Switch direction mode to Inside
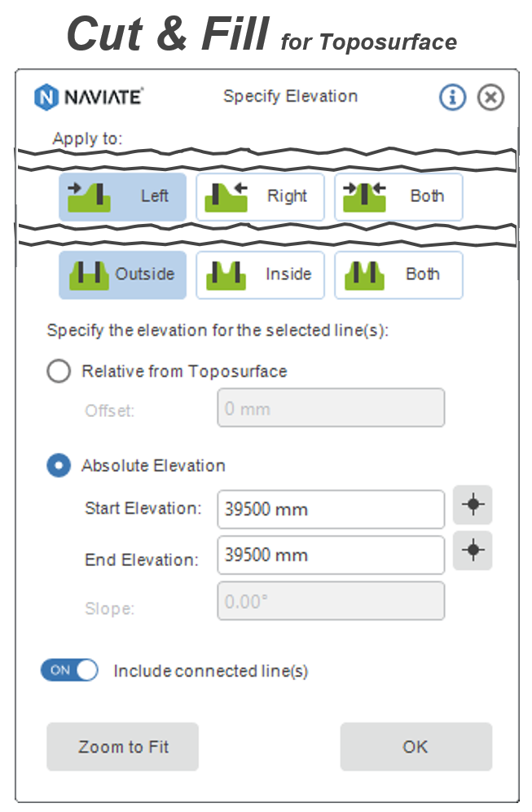This screenshot has width=532, height=812. point(260,274)
